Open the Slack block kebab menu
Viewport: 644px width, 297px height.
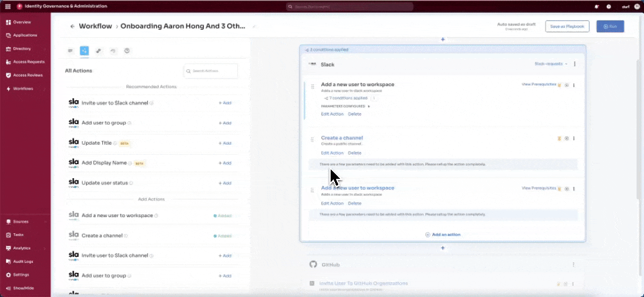pyautogui.click(x=575, y=64)
